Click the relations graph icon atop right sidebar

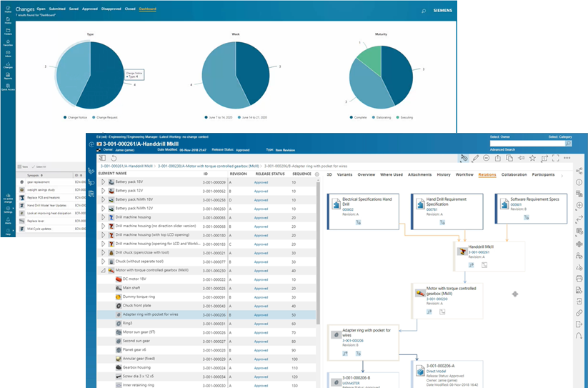(x=579, y=171)
